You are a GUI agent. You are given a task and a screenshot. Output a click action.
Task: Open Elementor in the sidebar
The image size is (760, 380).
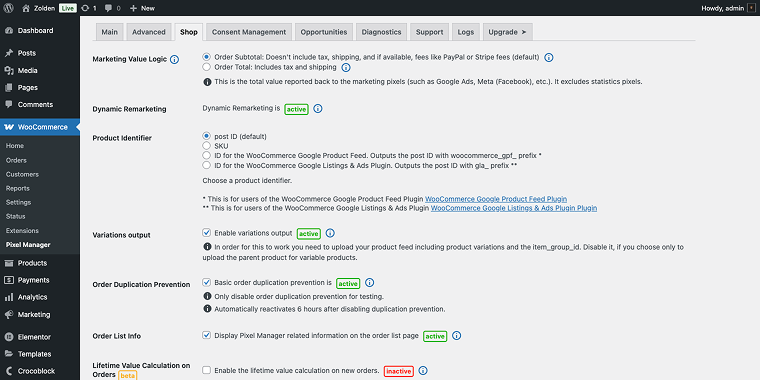(x=40, y=336)
